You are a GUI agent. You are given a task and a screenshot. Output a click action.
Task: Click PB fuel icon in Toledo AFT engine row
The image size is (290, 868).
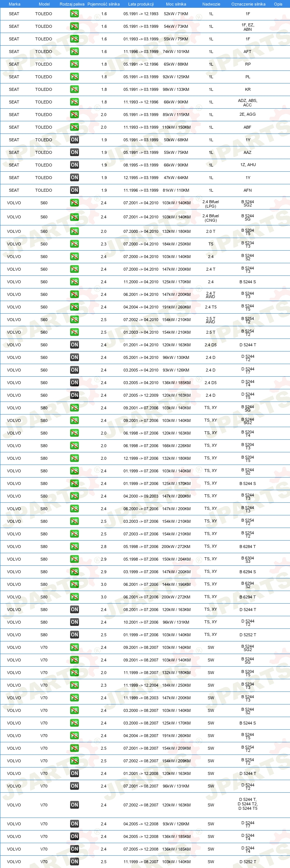coord(75,52)
